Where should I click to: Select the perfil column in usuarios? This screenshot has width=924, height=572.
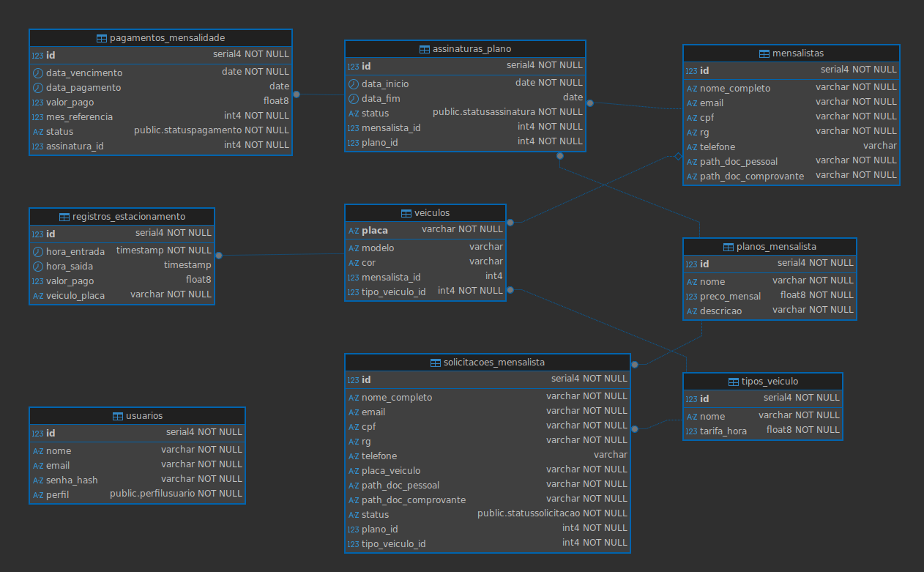click(x=57, y=494)
